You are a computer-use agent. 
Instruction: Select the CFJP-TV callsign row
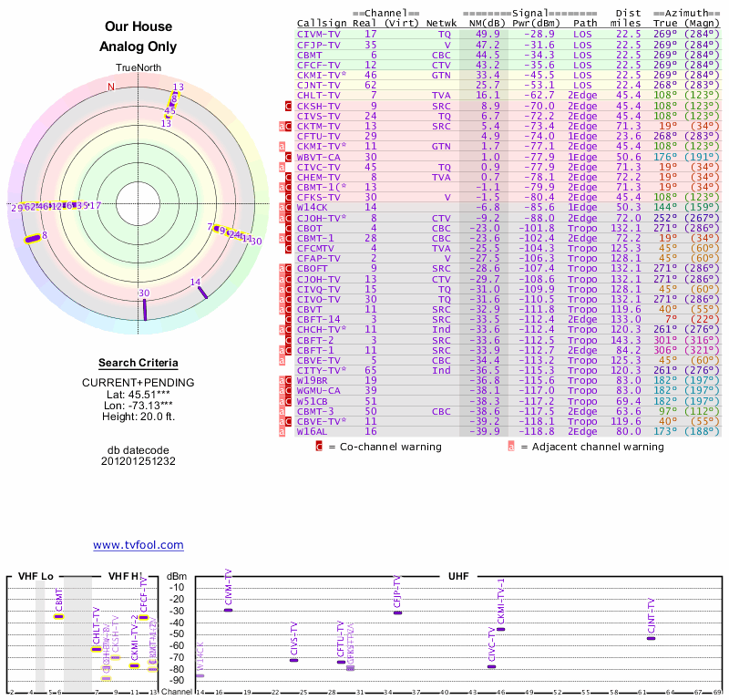click(319, 44)
